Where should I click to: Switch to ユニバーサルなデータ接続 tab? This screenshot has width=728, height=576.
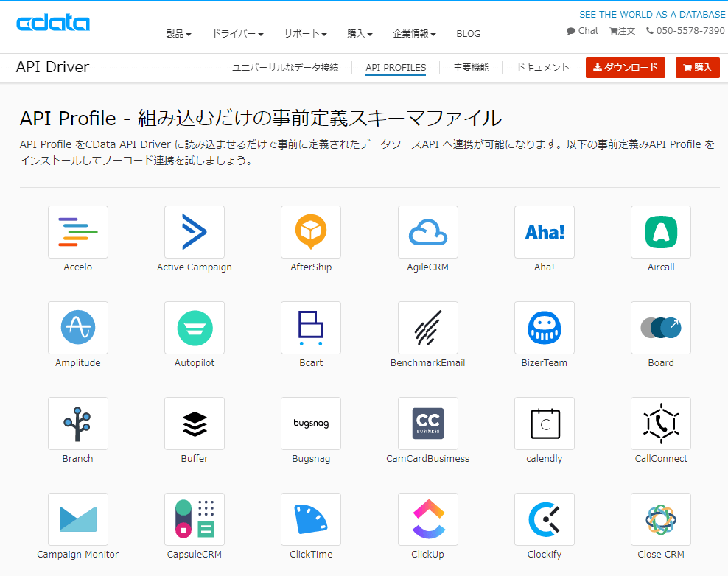click(x=285, y=68)
